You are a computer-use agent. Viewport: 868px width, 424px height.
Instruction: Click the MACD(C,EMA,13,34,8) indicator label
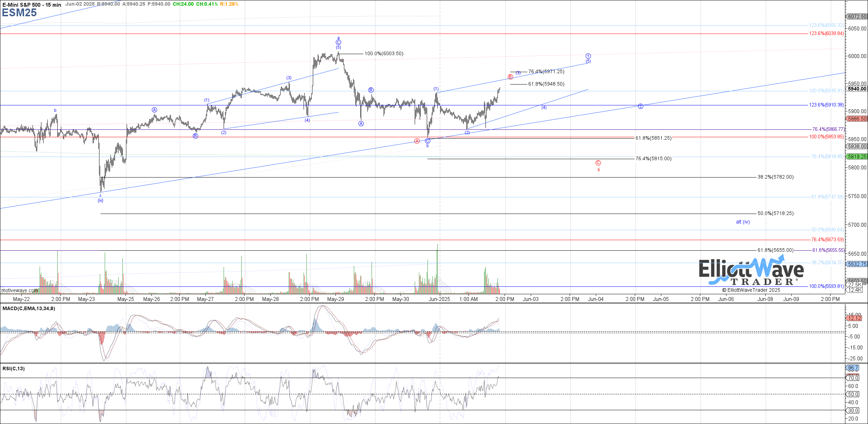[x=29, y=309]
